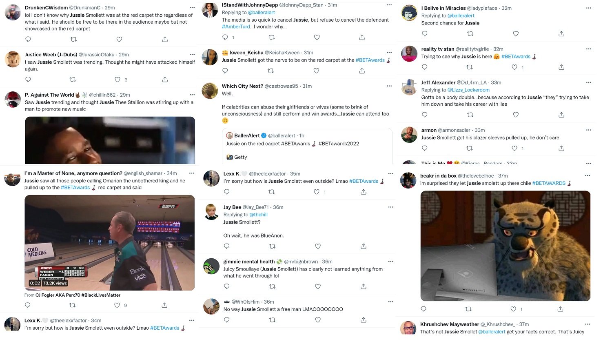
Task: Retweet Justice Weeb's Jussie Smollett tweet
Action: pos(73,80)
